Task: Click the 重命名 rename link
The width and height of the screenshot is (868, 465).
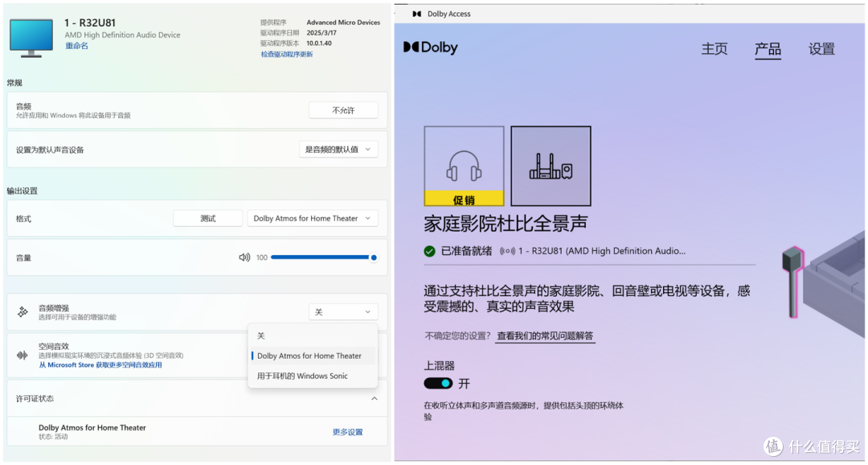Action: pyautogui.click(x=76, y=46)
